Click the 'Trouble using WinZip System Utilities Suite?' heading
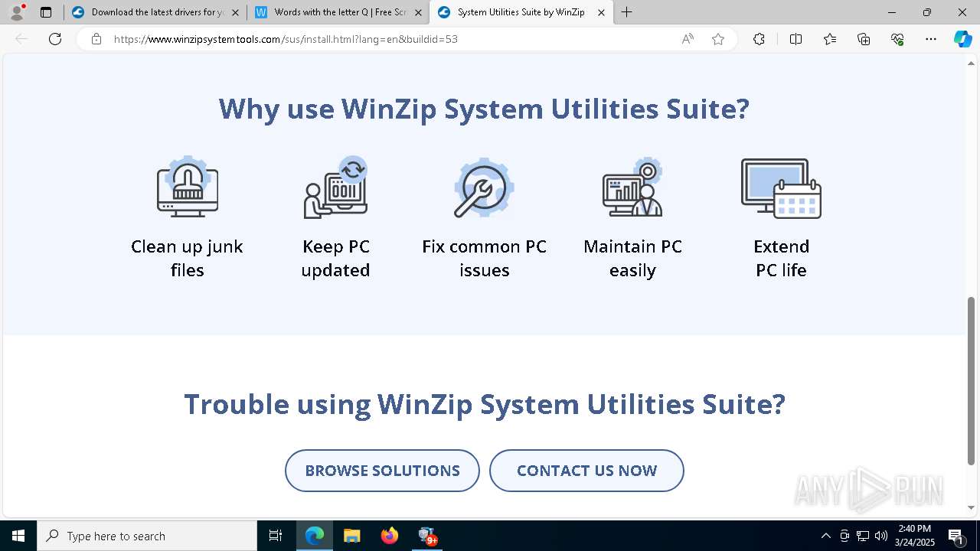This screenshot has height=551, width=980. pyautogui.click(x=485, y=404)
